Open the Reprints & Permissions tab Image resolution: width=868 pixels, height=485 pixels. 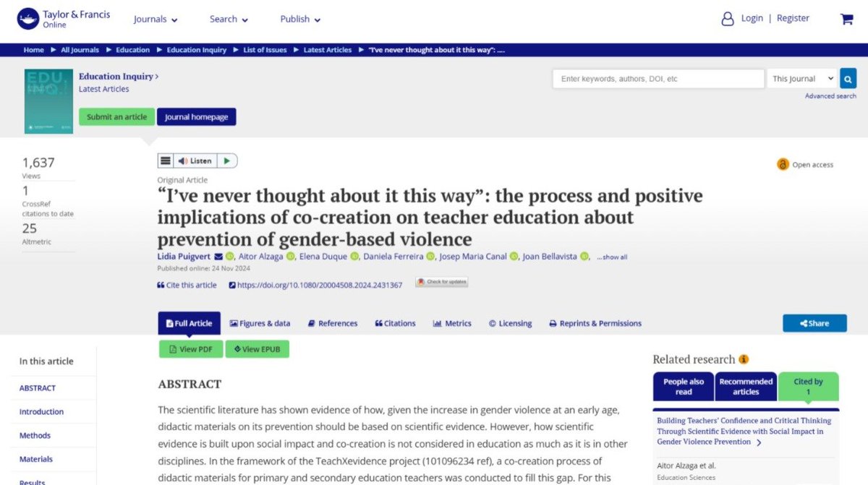[x=595, y=323]
